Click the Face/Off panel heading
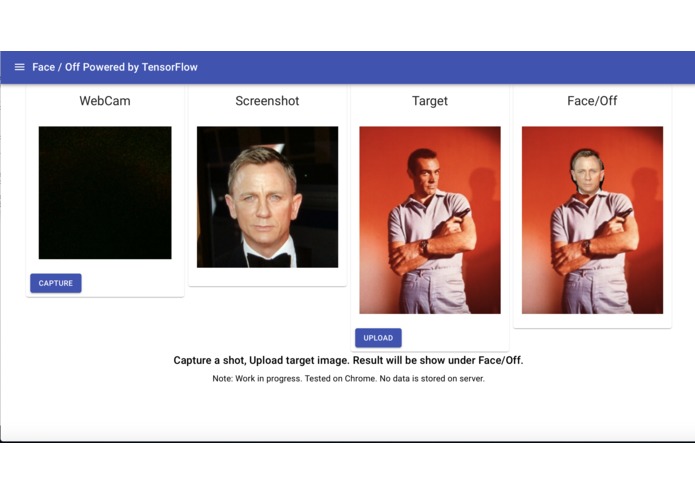The height and width of the screenshot is (494, 695). click(592, 101)
